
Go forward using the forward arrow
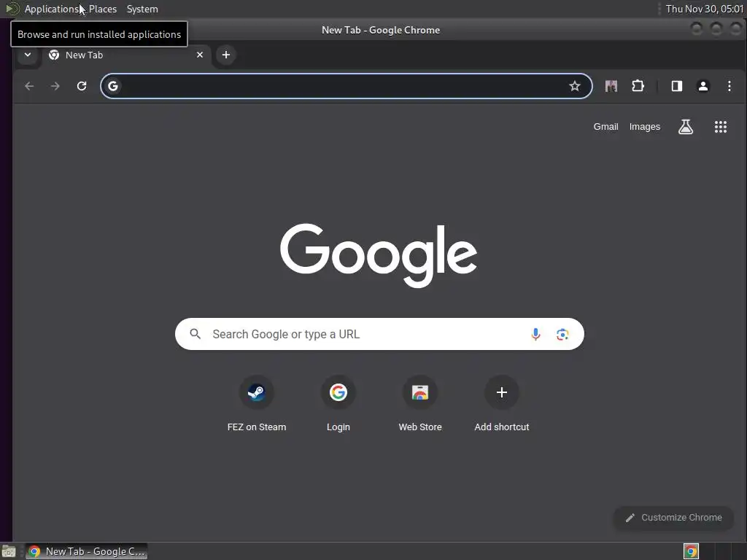click(x=55, y=86)
